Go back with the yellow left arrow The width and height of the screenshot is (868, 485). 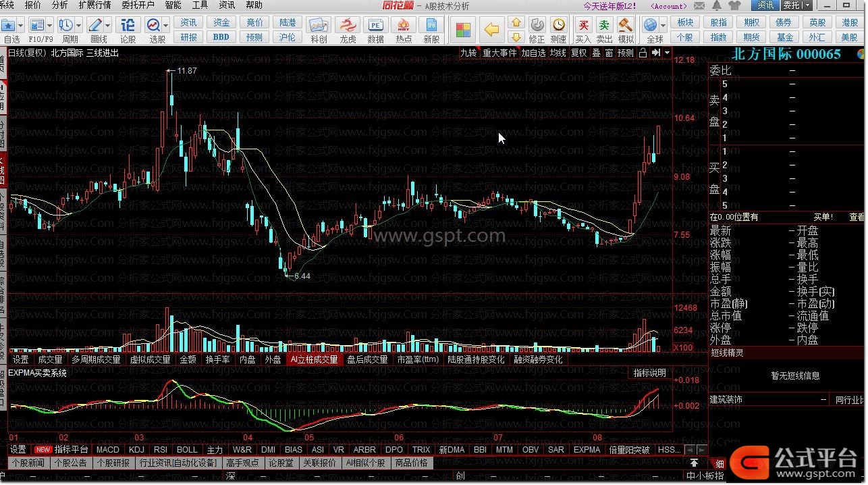tap(492, 30)
